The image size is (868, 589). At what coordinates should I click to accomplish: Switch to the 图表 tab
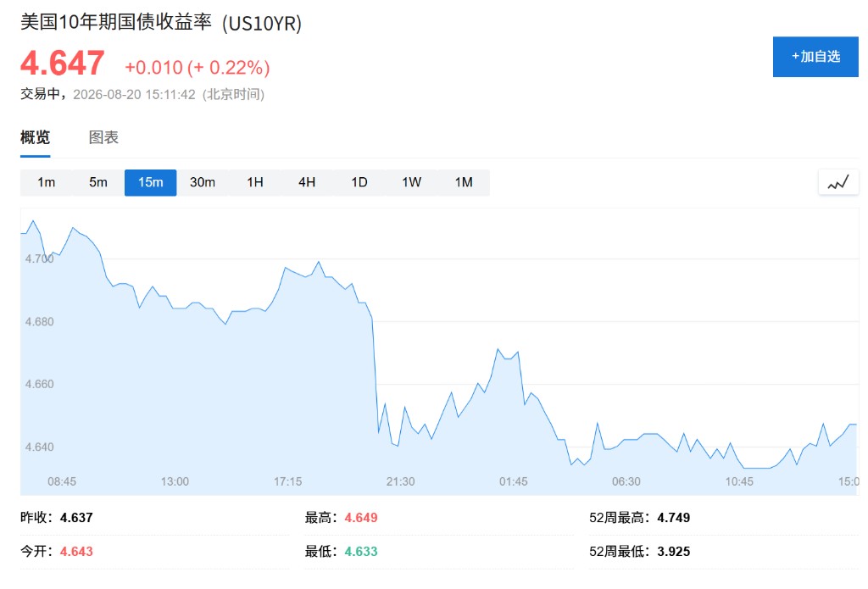(103, 137)
